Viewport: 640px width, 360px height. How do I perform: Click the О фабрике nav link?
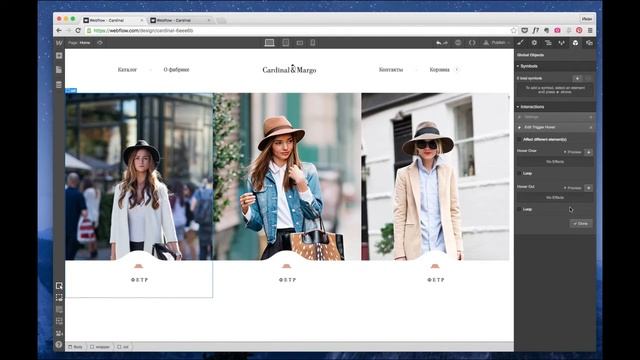(176, 70)
